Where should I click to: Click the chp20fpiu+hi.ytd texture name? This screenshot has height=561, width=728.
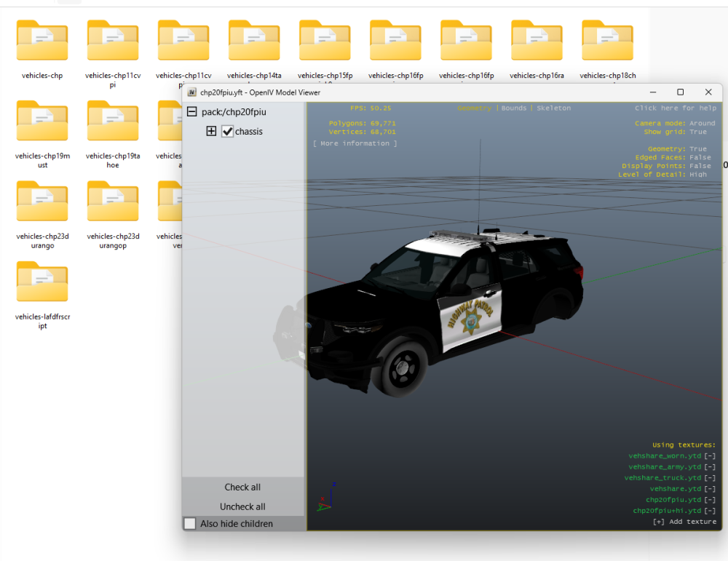[667, 510]
